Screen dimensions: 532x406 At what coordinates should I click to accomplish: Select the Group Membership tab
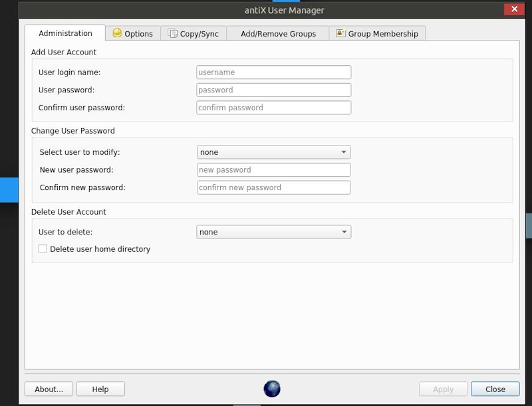pos(378,33)
